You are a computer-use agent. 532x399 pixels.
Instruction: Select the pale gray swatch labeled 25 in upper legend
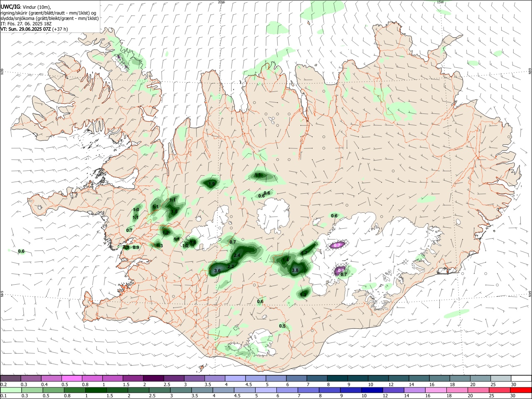pyautogui.click(x=501, y=379)
